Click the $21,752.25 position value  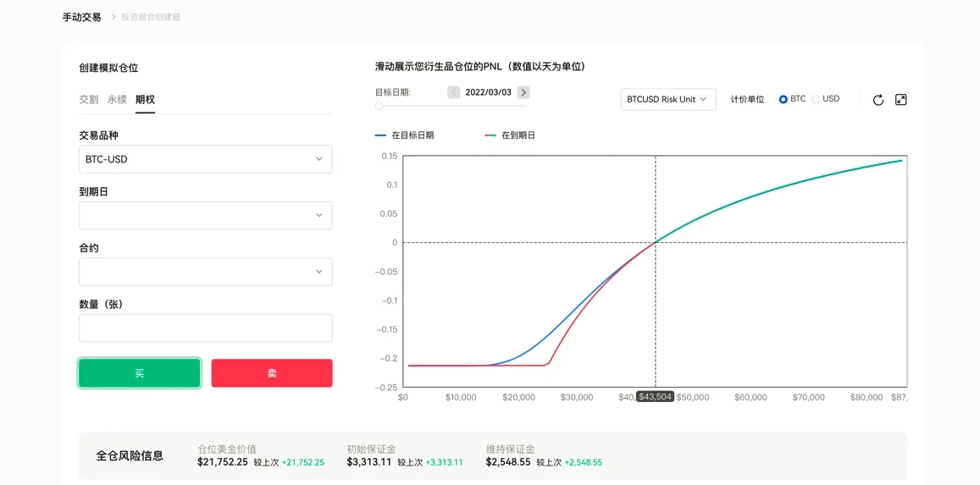pos(223,462)
